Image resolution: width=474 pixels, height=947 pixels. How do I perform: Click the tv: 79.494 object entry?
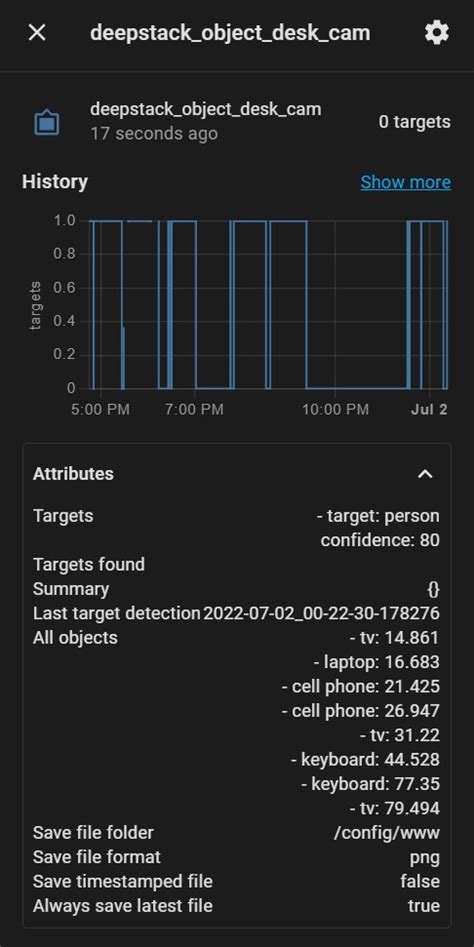click(394, 808)
